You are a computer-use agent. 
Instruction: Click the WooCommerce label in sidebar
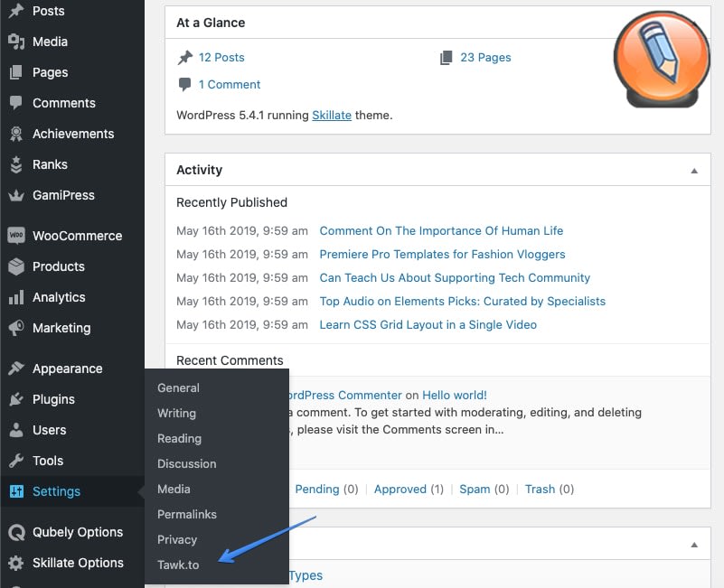point(78,236)
